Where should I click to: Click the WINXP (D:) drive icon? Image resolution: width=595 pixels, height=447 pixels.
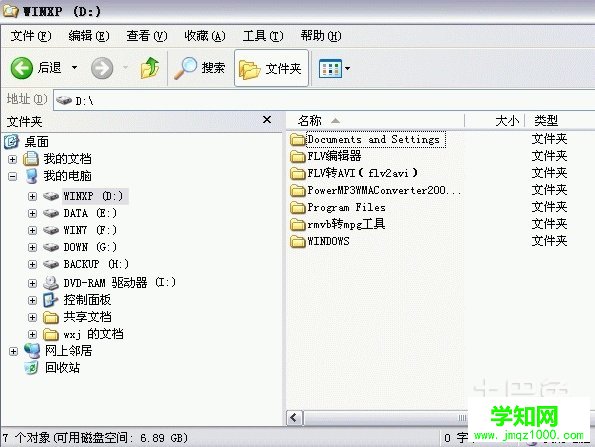[x=51, y=196]
